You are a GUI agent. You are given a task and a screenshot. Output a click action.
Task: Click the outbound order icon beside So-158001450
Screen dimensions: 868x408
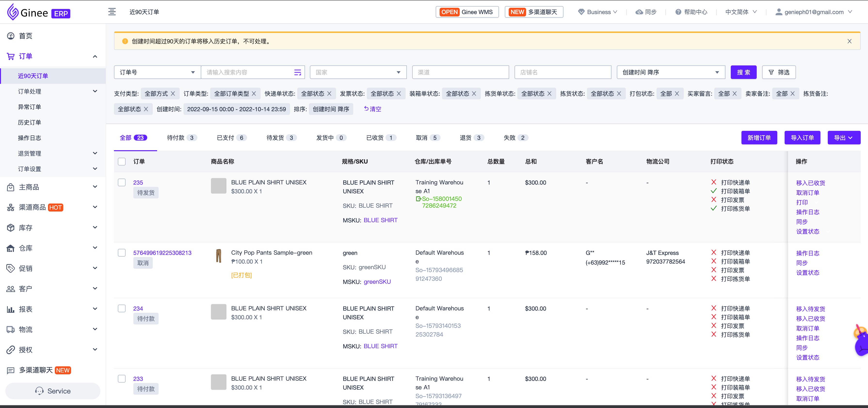tap(418, 199)
